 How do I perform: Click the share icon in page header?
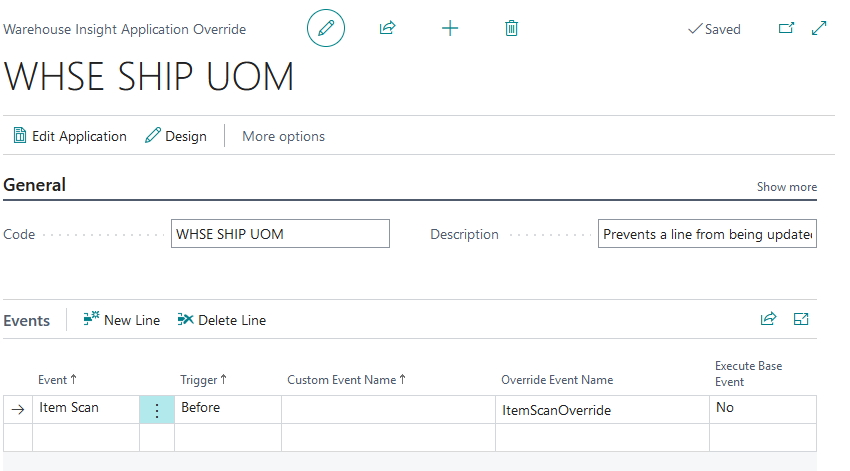pos(387,29)
